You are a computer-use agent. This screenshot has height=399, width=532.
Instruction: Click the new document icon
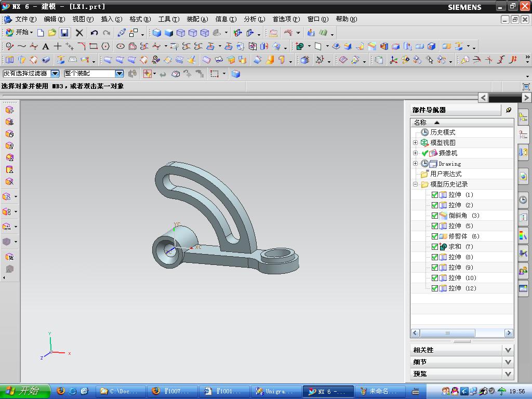pos(41,33)
